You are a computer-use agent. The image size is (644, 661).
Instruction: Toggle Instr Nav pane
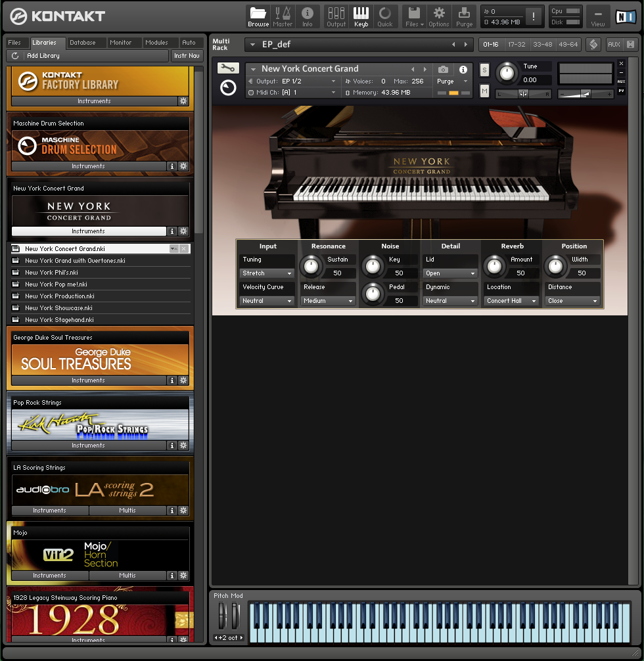pos(187,56)
